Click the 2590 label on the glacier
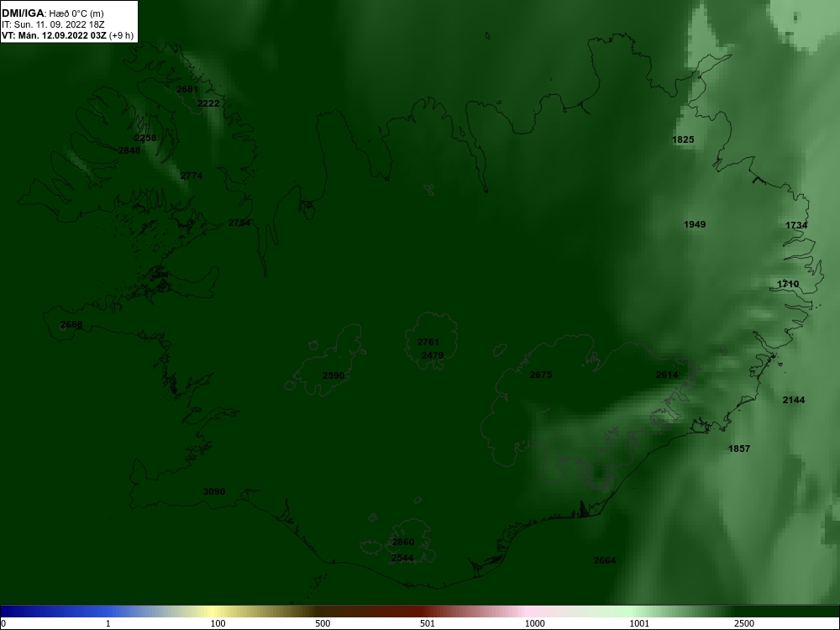The image size is (840, 630). [333, 376]
